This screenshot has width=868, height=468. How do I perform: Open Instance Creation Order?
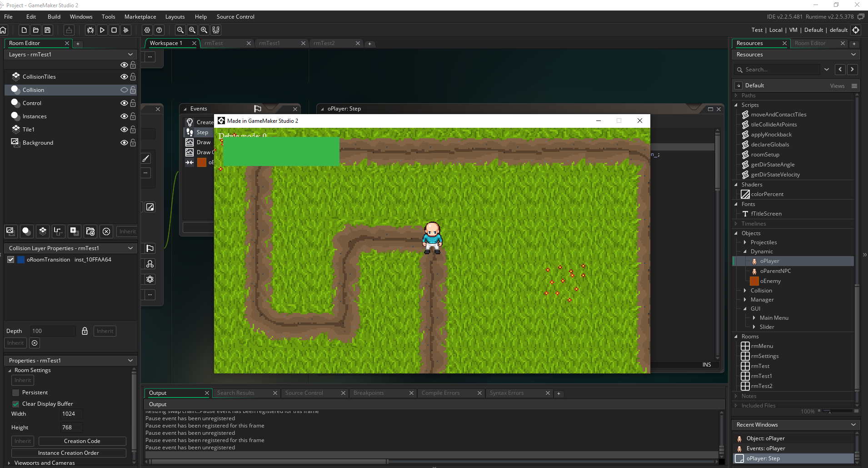click(x=69, y=453)
